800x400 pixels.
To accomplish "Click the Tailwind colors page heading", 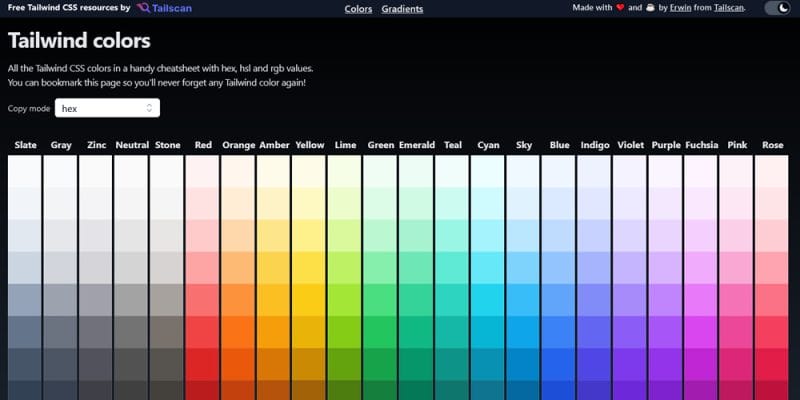I will click(x=79, y=41).
